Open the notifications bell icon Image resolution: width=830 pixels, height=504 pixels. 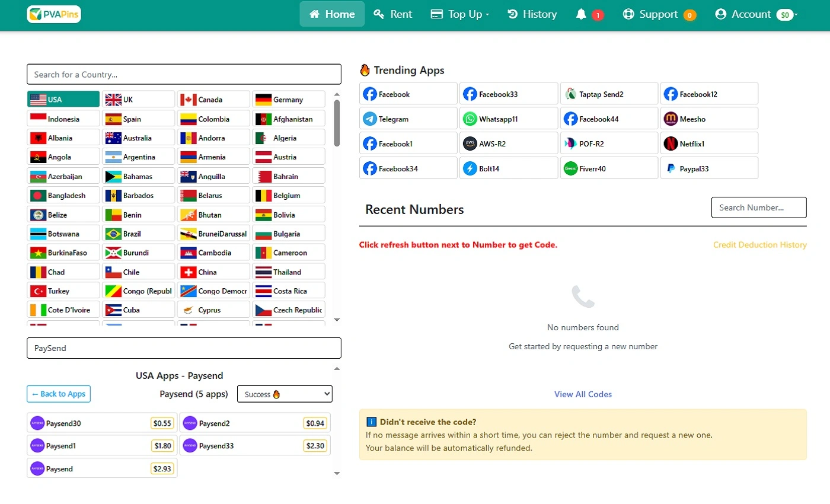tap(581, 14)
